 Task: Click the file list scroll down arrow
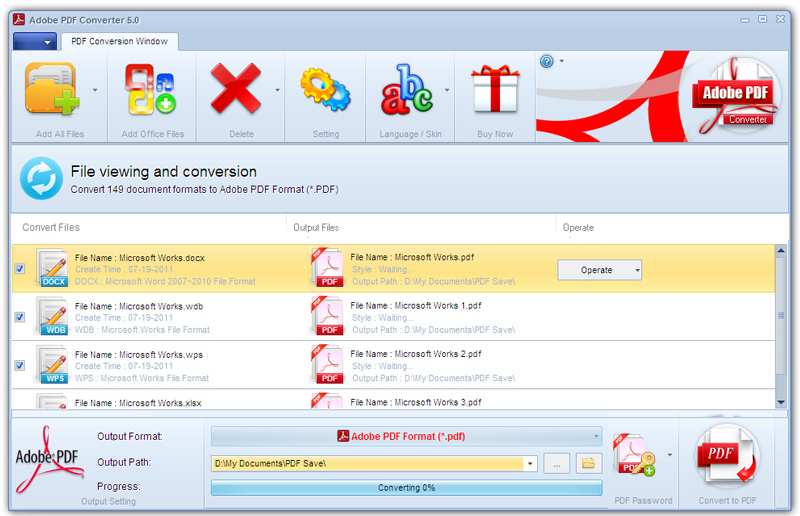[781, 403]
